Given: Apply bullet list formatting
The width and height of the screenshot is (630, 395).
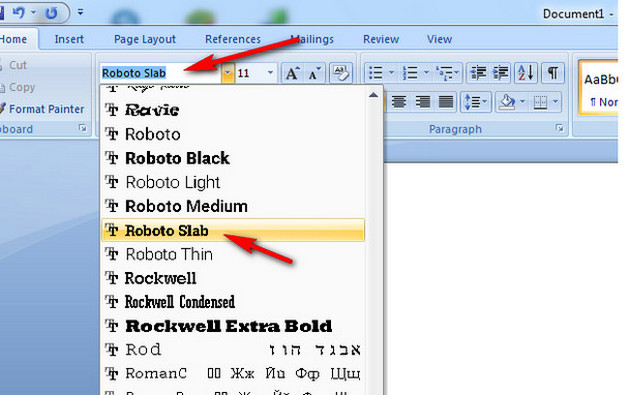Looking at the screenshot, I should [375, 73].
